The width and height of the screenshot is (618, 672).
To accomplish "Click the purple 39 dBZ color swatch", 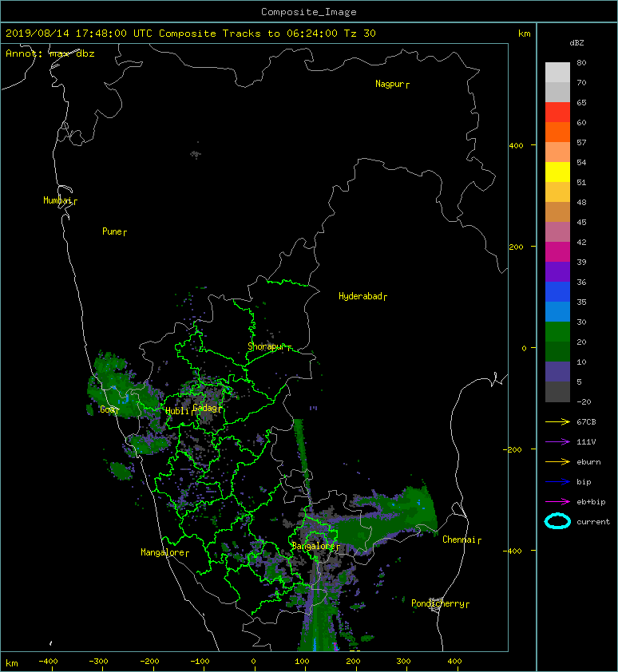I will coord(557,271).
